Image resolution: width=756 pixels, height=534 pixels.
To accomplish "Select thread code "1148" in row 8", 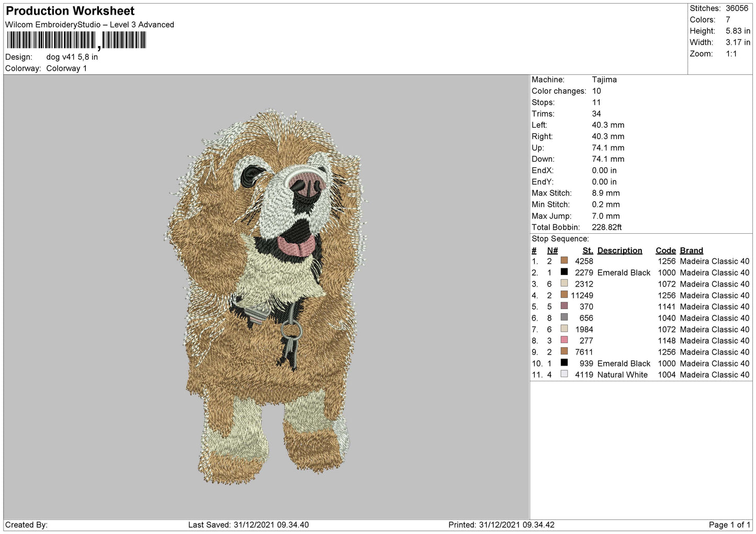I will (667, 341).
